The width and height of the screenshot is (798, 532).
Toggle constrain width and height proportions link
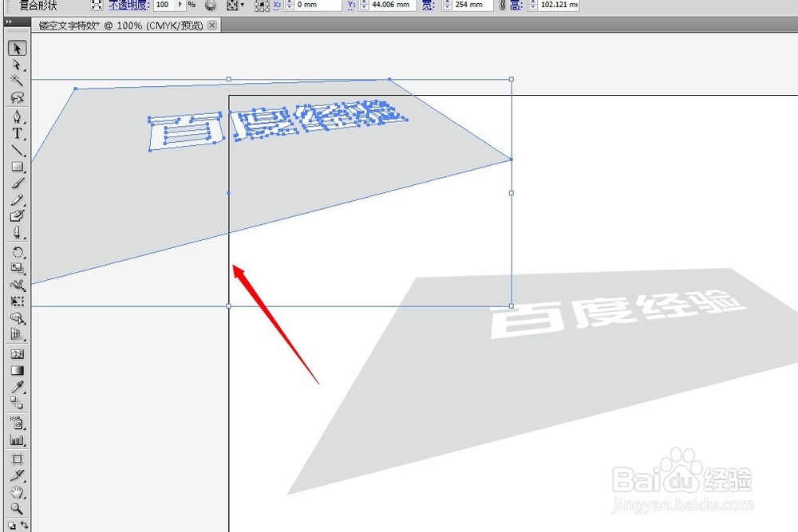point(502,5)
